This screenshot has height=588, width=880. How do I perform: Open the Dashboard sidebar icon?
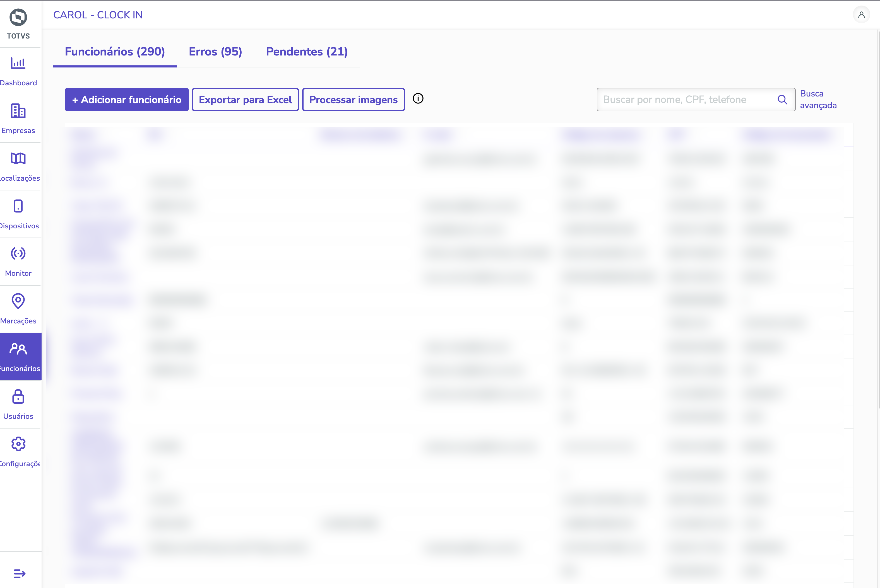coord(18,63)
